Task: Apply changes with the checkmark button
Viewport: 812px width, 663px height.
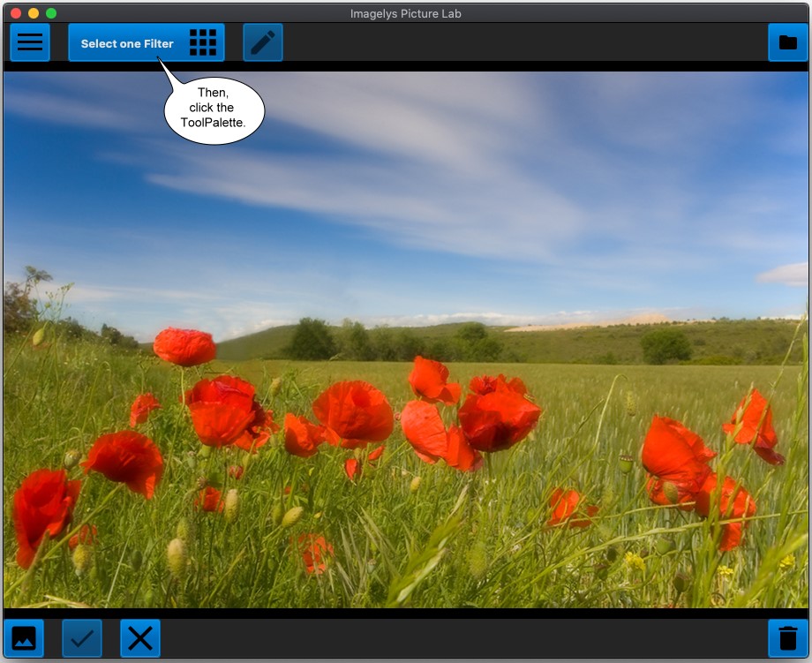Action: point(82,638)
